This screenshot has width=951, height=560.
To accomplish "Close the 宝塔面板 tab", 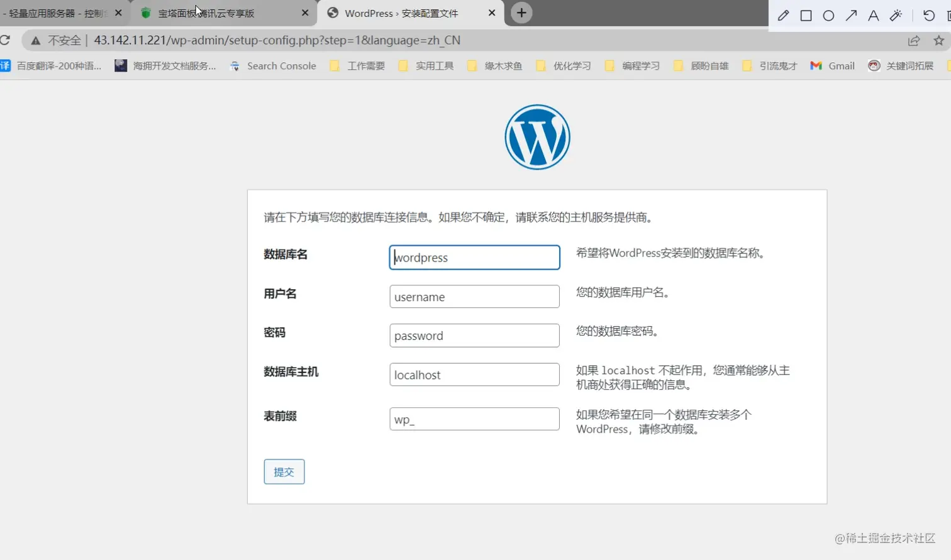I will click(x=305, y=13).
